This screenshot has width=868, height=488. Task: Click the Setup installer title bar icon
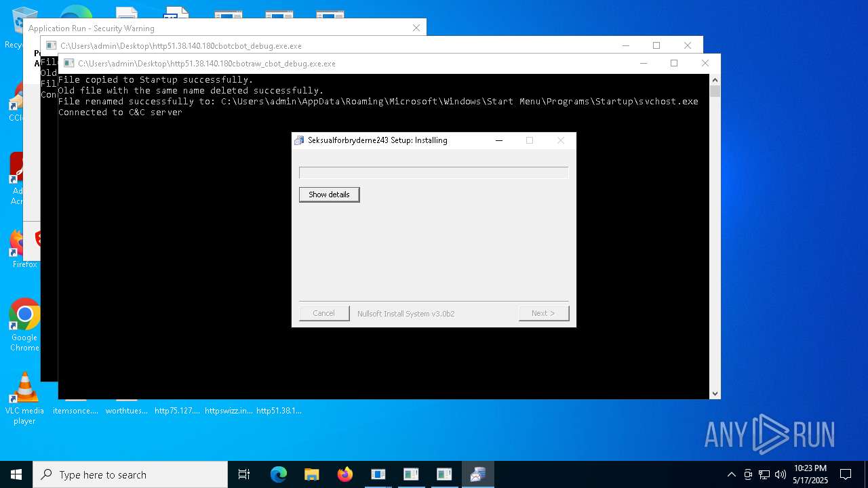299,140
